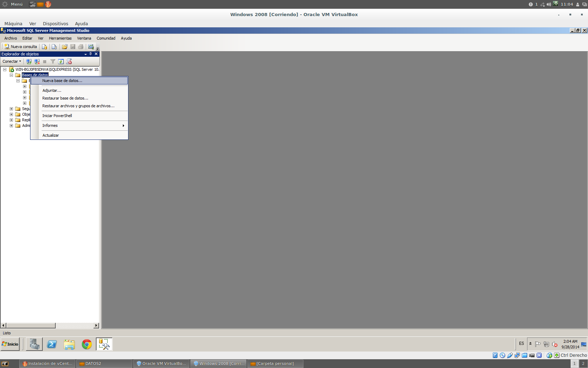Open the Herramientas menu

tap(60, 38)
